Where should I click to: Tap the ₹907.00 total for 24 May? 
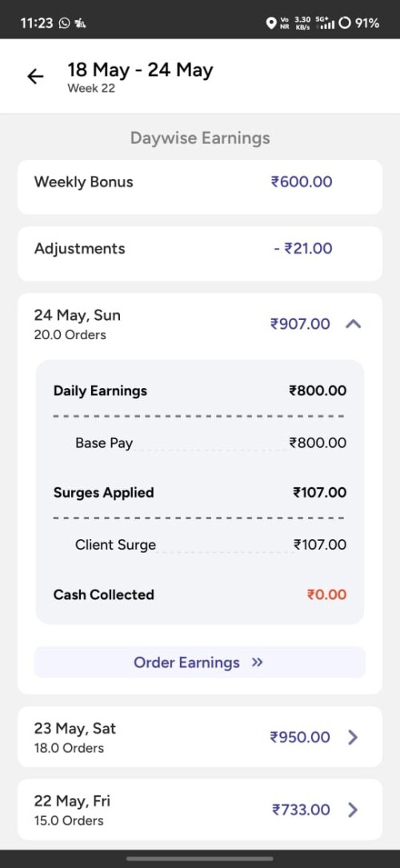pos(301,324)
